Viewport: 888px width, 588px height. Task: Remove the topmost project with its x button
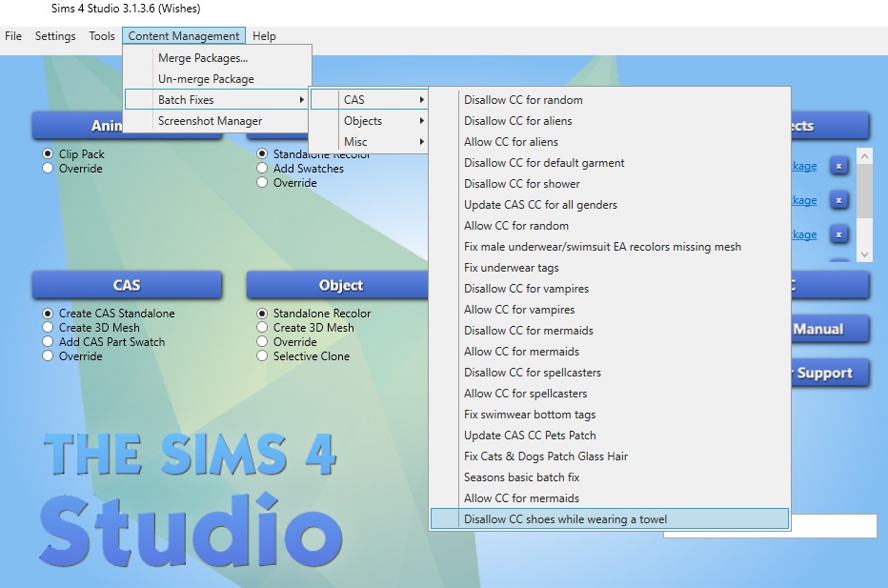click(838, 166)
